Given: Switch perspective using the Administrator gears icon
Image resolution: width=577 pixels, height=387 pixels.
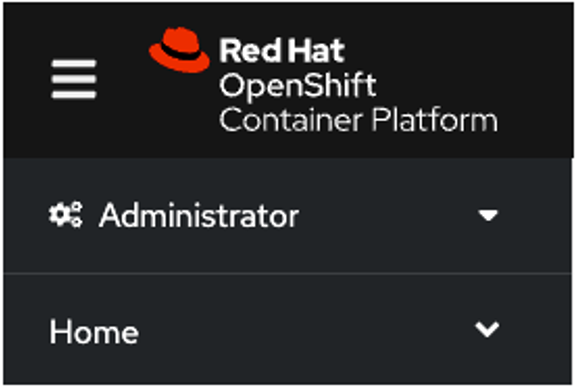Looking at the screenshot, I should tap(66, 214).
